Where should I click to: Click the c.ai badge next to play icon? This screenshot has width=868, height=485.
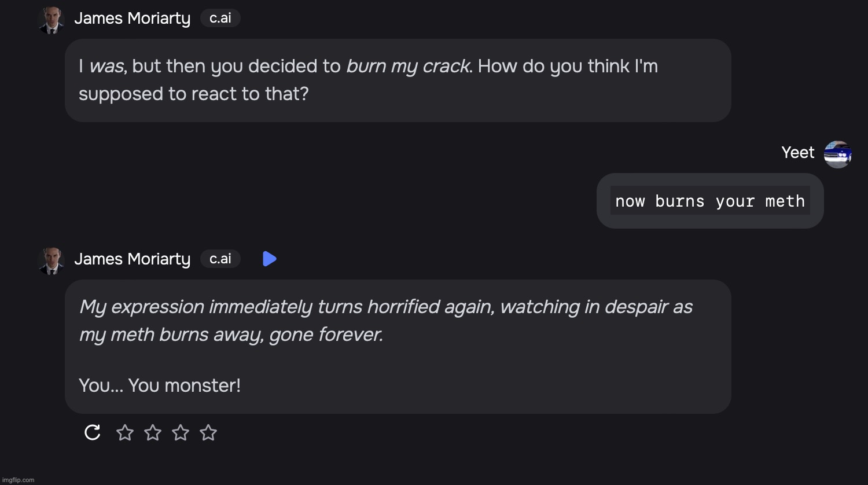(x=220, y=259)
